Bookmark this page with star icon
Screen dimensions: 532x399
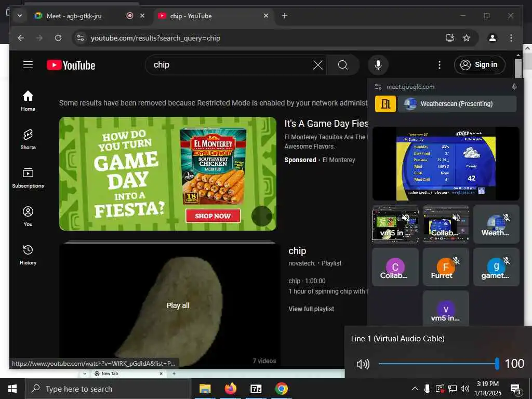[x=467, y=38]
